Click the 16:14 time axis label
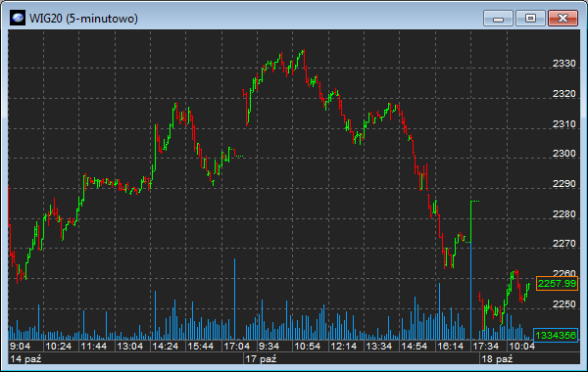Screen dimensions: 588x372 [451, 347]
